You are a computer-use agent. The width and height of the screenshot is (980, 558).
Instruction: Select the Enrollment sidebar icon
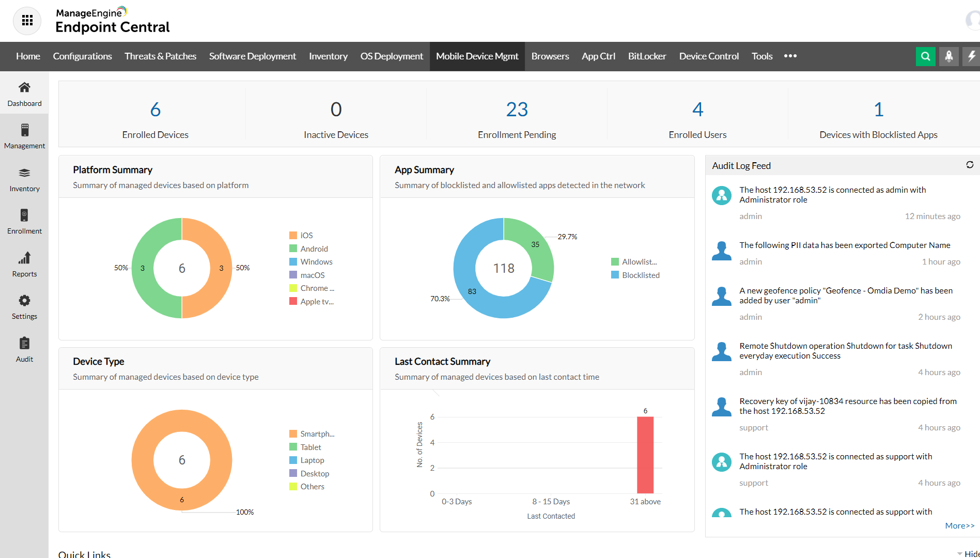24,222
